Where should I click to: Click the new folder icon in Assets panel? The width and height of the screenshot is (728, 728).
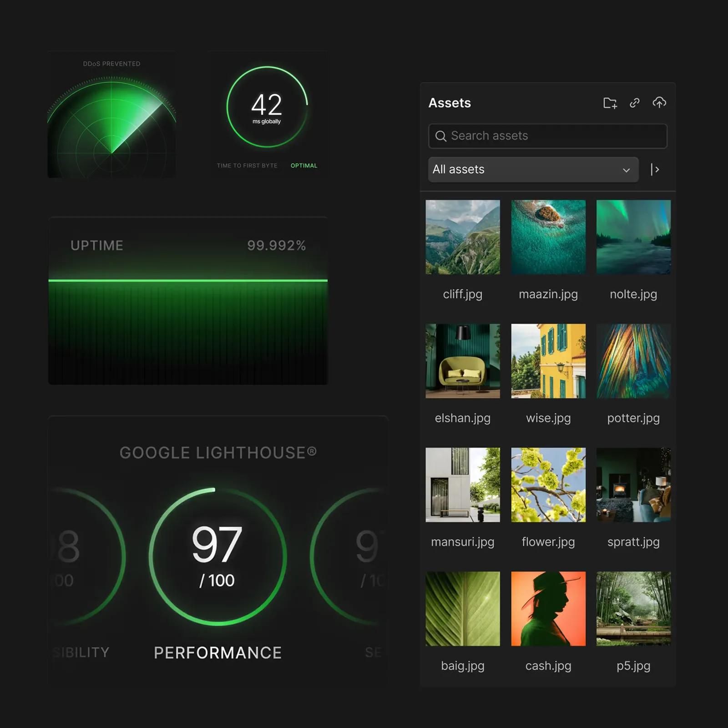click(x=610, y=103)
